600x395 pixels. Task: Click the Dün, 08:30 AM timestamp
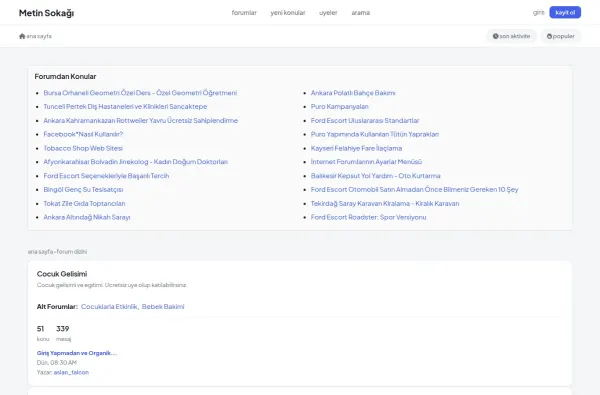(x=57, y=362)
